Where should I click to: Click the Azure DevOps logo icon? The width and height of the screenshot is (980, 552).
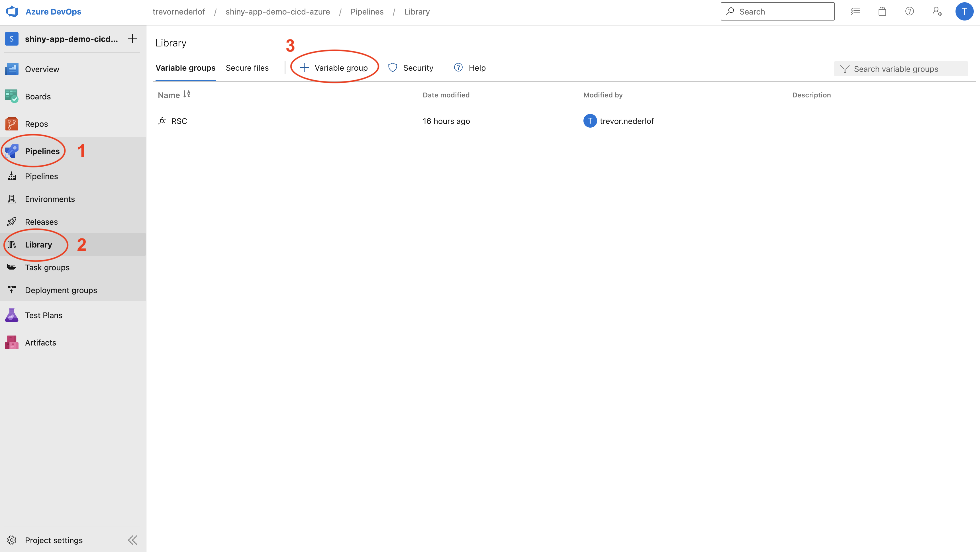click(12, 11)
